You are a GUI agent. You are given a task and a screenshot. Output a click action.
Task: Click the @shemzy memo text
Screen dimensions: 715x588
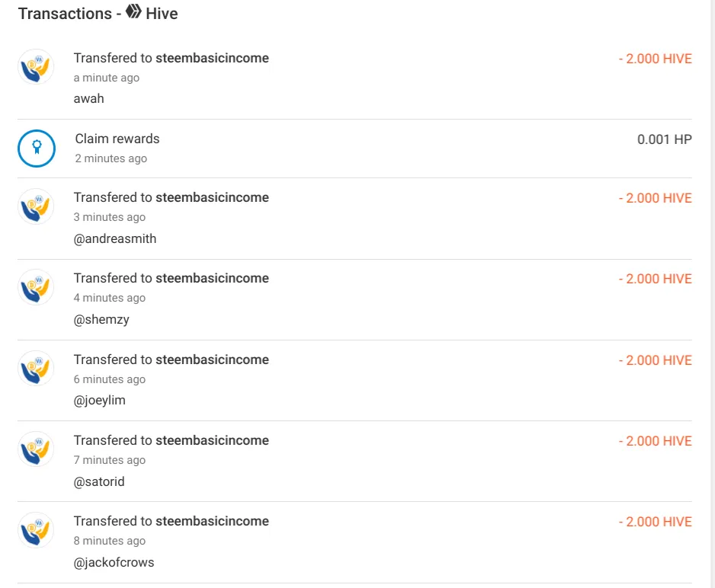[x=101, y=320]
